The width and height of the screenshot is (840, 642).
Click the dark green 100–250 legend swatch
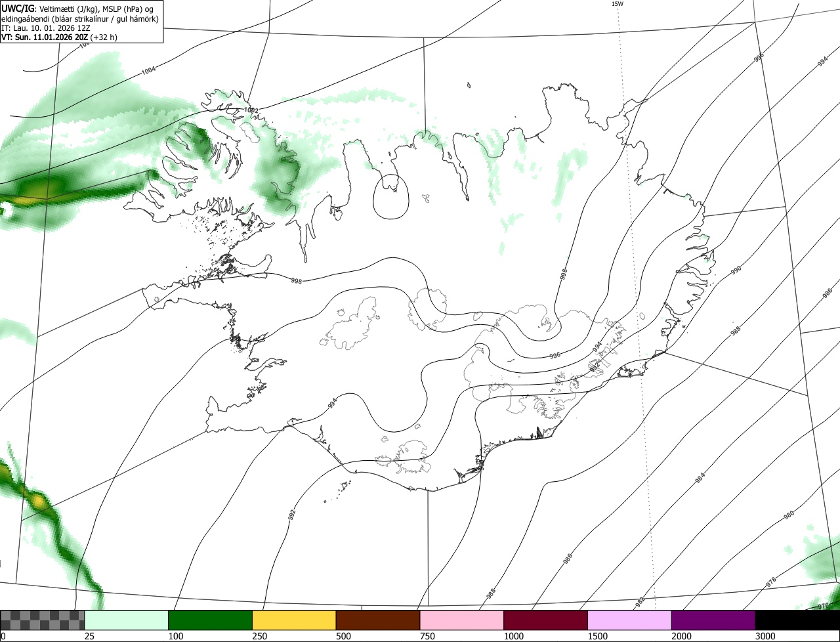pos(211,620)
